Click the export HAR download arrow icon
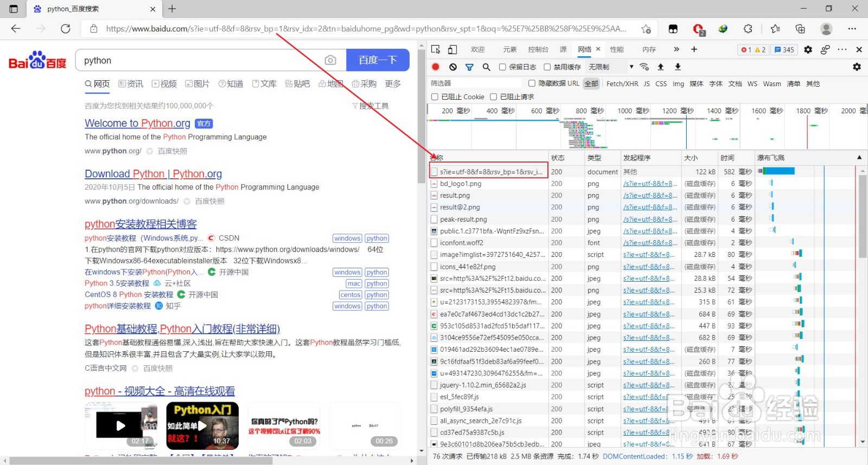The height and width of the screenshot is (465, 868). coord(678,67)
